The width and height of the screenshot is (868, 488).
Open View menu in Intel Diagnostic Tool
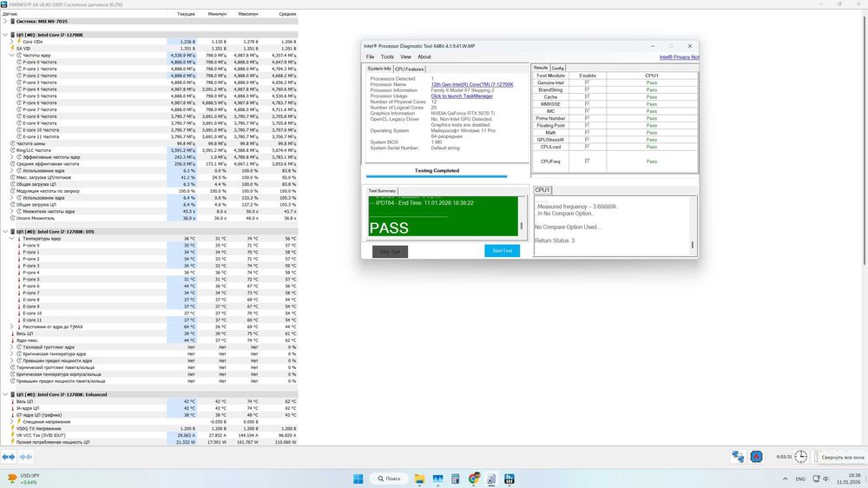(405, 56)
